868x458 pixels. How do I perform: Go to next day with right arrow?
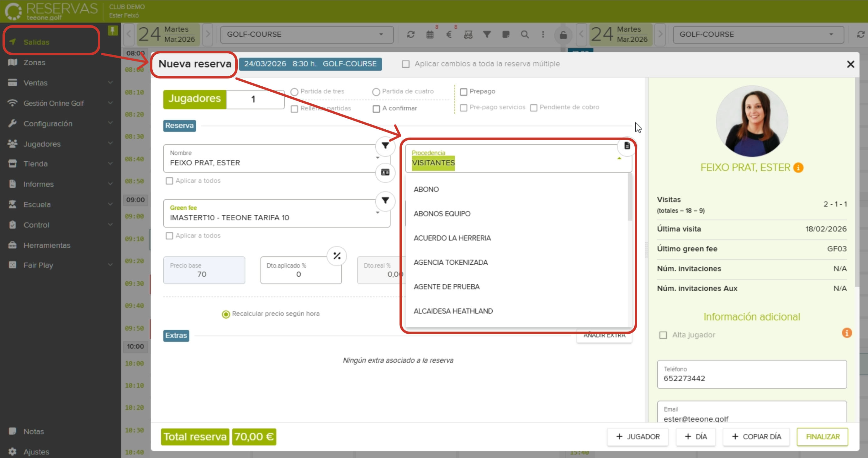point(208,34)
